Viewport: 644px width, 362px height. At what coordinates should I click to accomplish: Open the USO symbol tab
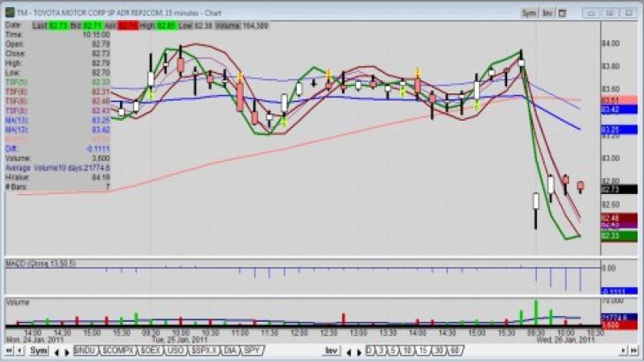click(175, 352)
